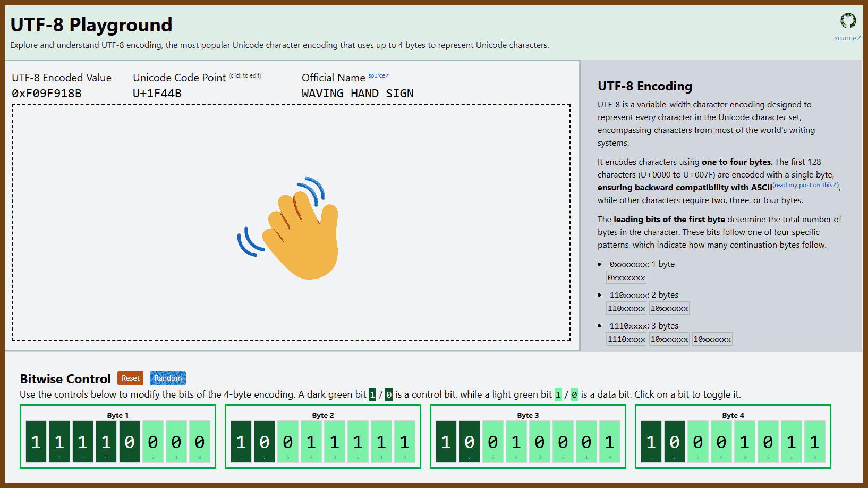Flip data bit 5 in Byte 4
Screen dimensions: 868x488
(698, 442)
